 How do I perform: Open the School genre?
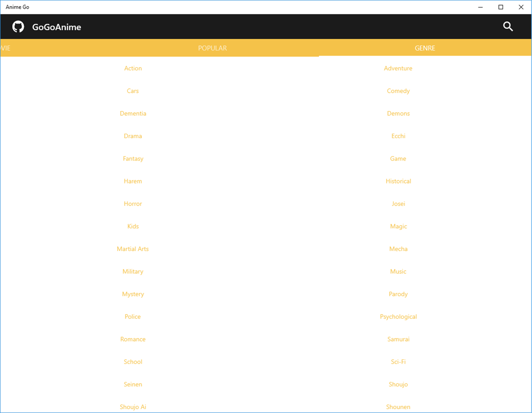[x=133, y=362]
